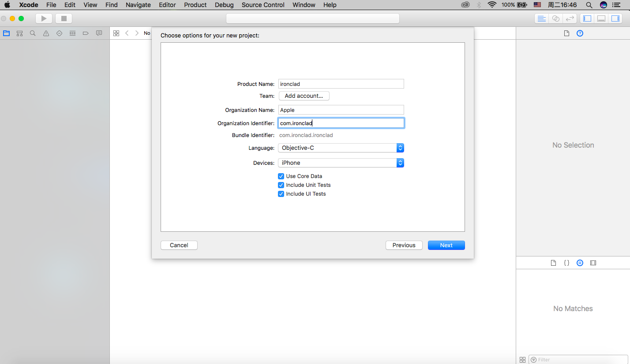Open the Language dropdown showing Objective-C
The image size is (630, 364).
tap(341, 148)
